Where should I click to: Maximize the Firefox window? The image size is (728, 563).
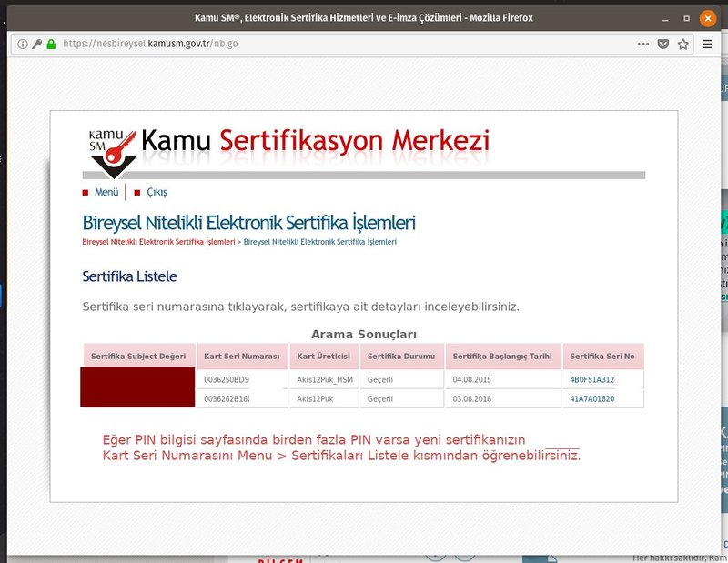(x=687, y=17)
